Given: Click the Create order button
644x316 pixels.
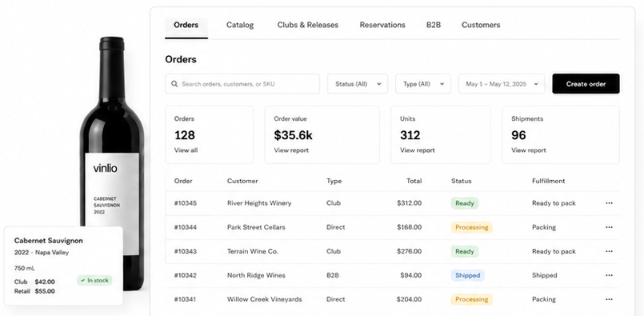Looking at the screenshot, I should (x=586, y=84).
